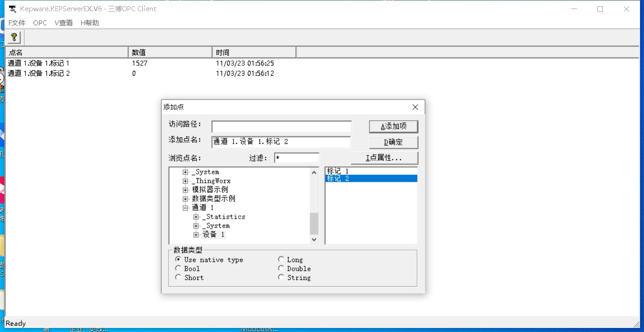Click the 添加点名 input field
The height and width of the screenshot is (332, 644).
[281, 142]
